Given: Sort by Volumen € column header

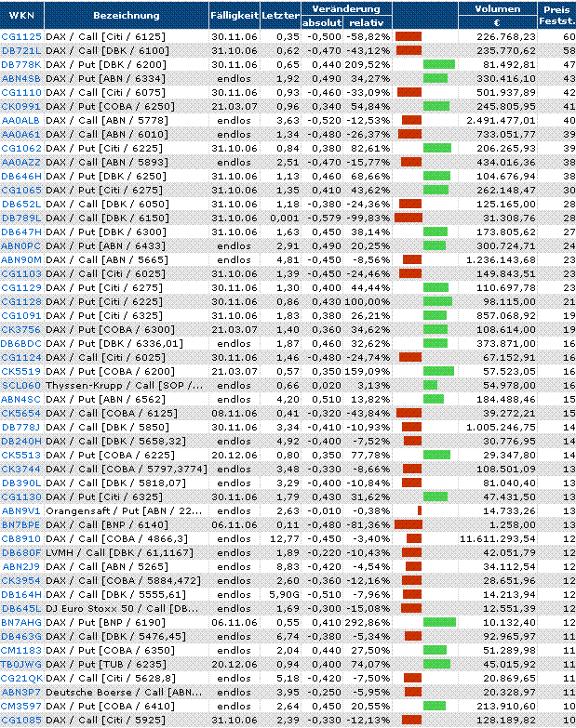Looking at the screenshot, I should [497, 15].
